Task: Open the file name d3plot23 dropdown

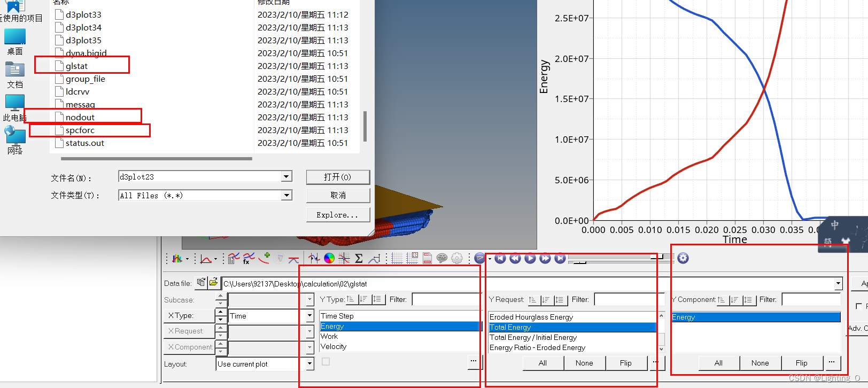Action: pos(286,176)
